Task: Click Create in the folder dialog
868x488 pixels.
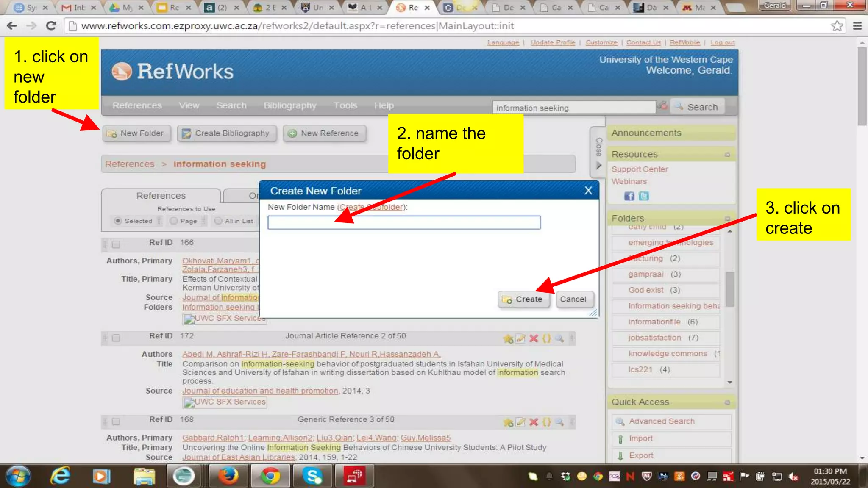Action: point(523,299)
